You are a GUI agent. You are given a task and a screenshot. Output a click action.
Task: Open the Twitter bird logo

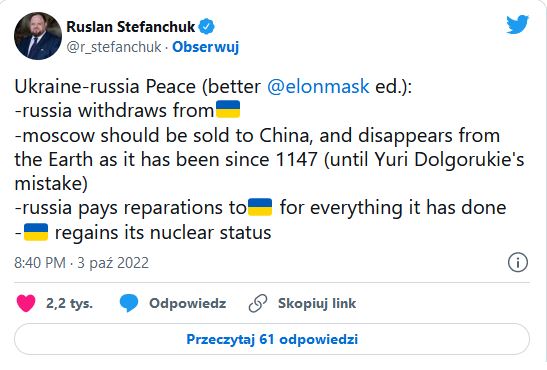[517, 24]
